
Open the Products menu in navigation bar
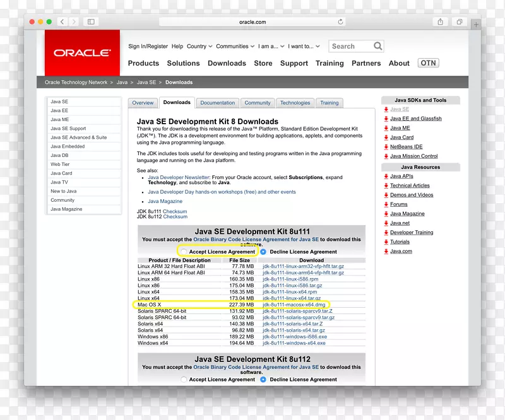[143, 63]
